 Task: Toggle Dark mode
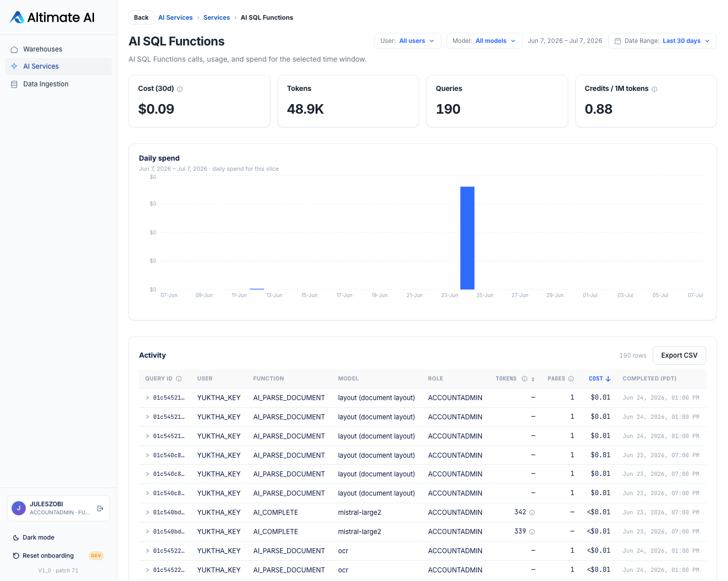pyautogui.click(x=33, y=538)
